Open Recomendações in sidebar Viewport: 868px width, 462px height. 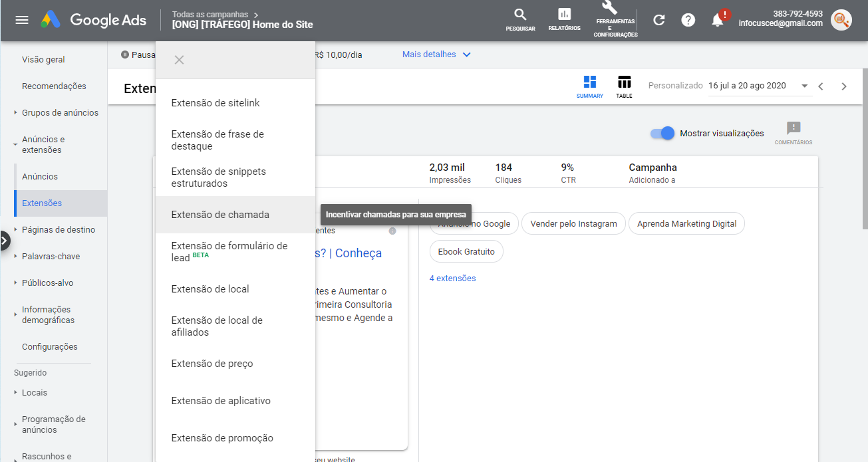(x=54, y=86)
